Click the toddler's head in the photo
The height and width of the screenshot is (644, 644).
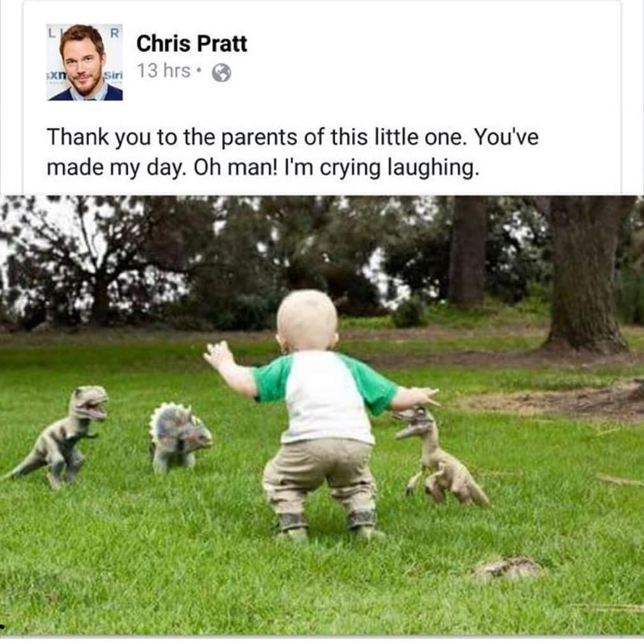[307, 321]
